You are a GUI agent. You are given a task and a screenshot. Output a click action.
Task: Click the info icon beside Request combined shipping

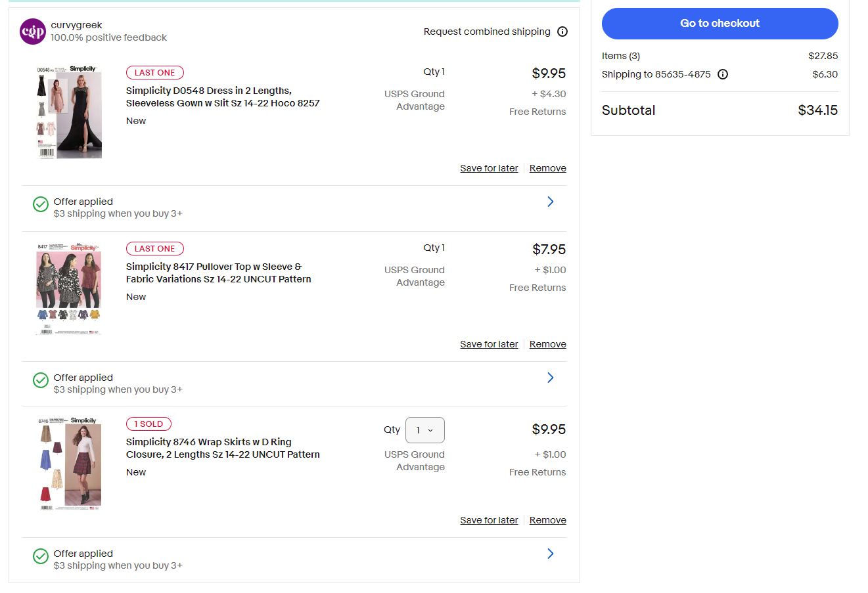562,32
